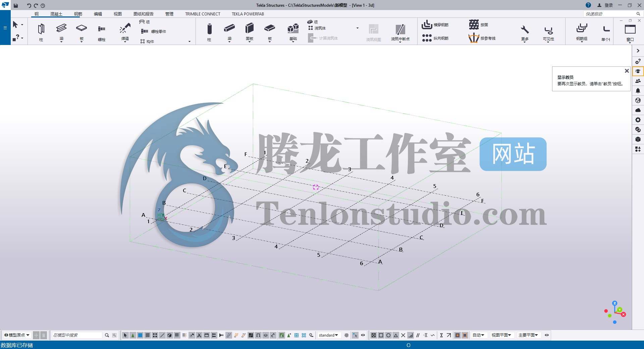Open the 钢筋 ribbon tab

click(x=78, y=14)
